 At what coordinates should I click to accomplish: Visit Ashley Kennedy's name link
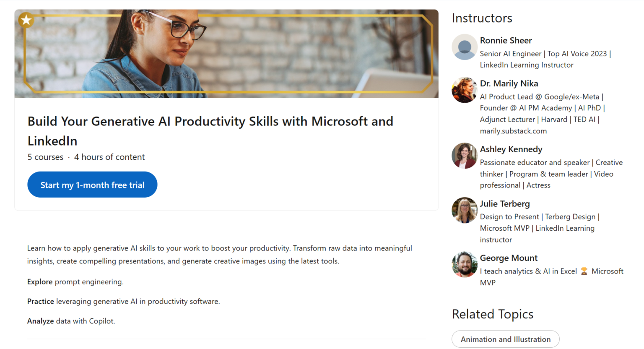tap(511, 149)
